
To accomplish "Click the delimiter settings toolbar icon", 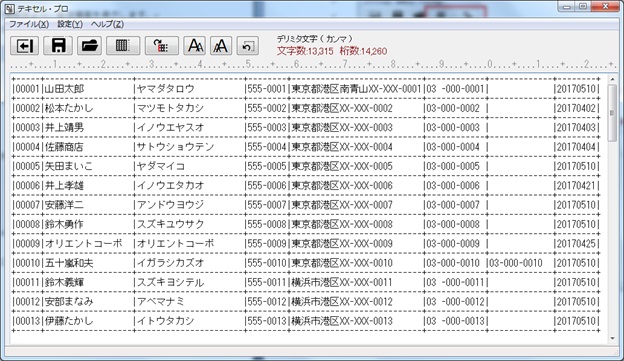I will pos(162,46).
